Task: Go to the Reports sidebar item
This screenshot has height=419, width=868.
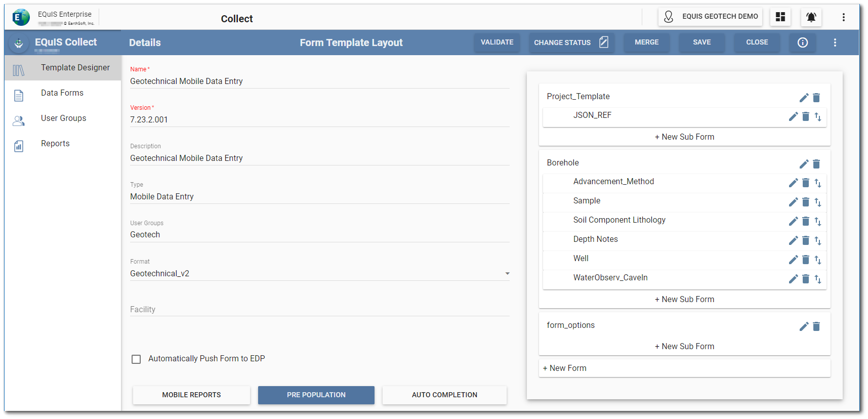Action: [55, 144]
